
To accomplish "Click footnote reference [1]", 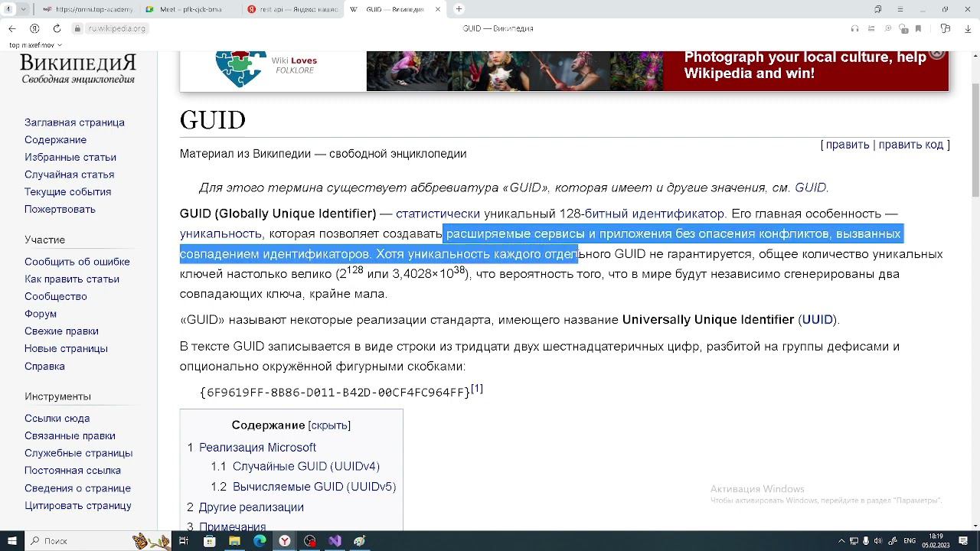I will coord(477,389).
